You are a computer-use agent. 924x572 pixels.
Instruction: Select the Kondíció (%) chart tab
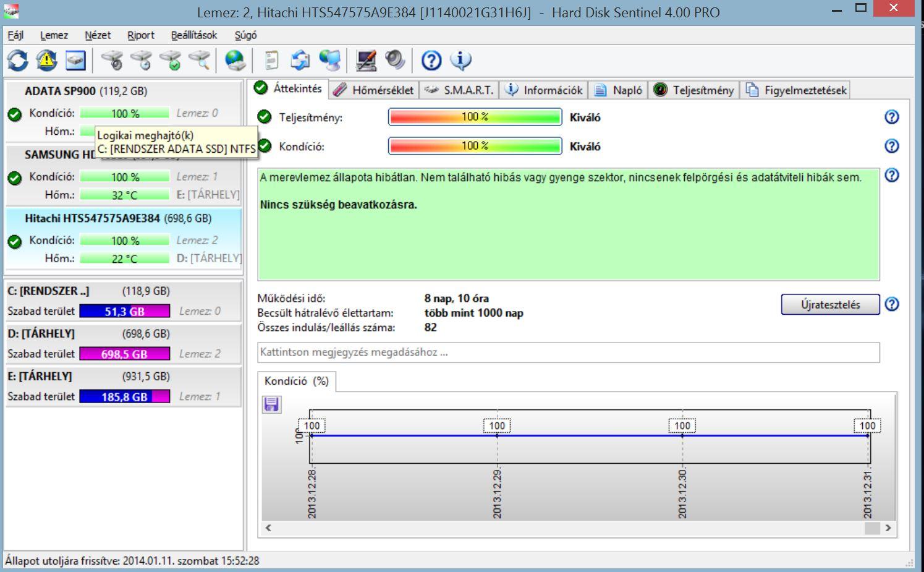coord(297,381)
